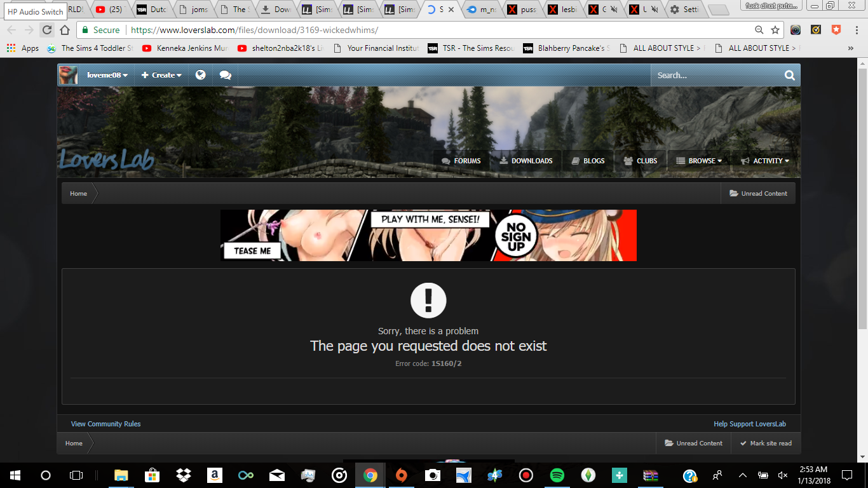Click Mark site read

[766, 443]
